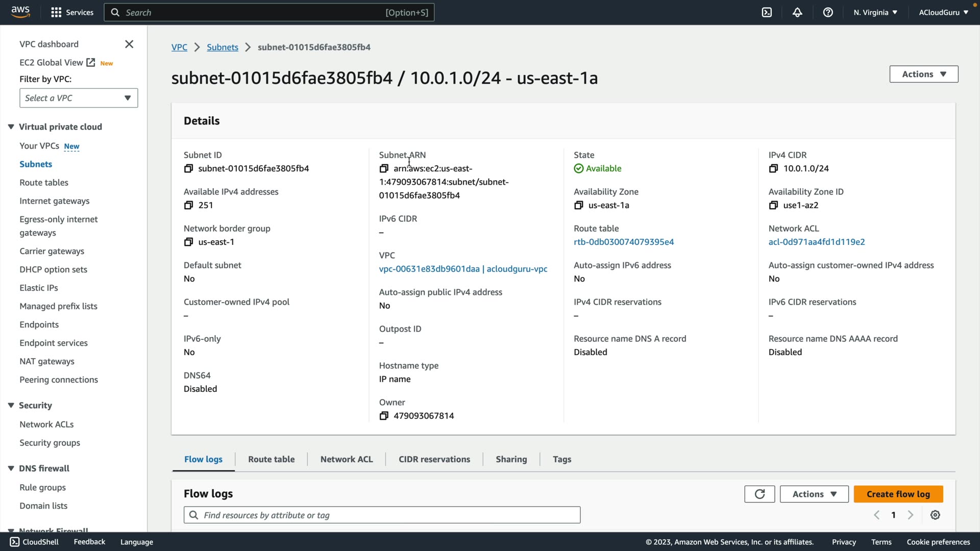Copy the Owner account number

[x=384, y=416]
